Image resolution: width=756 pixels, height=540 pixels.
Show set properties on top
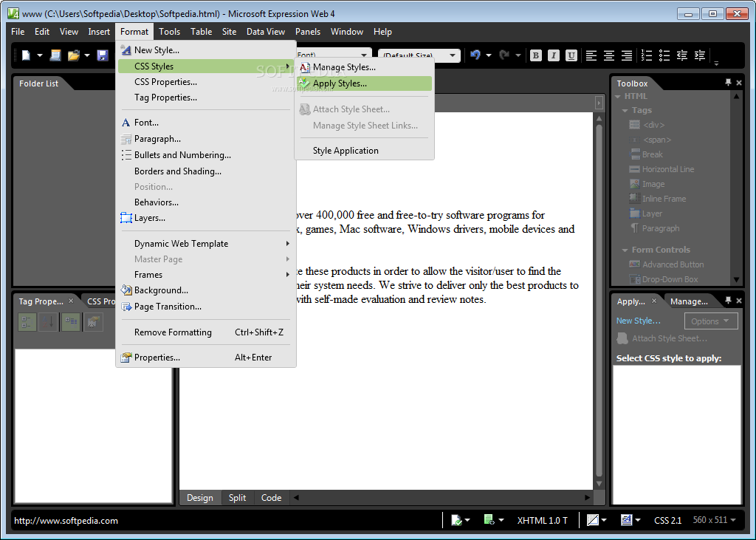pyautogui.click(x=71, y=322)
